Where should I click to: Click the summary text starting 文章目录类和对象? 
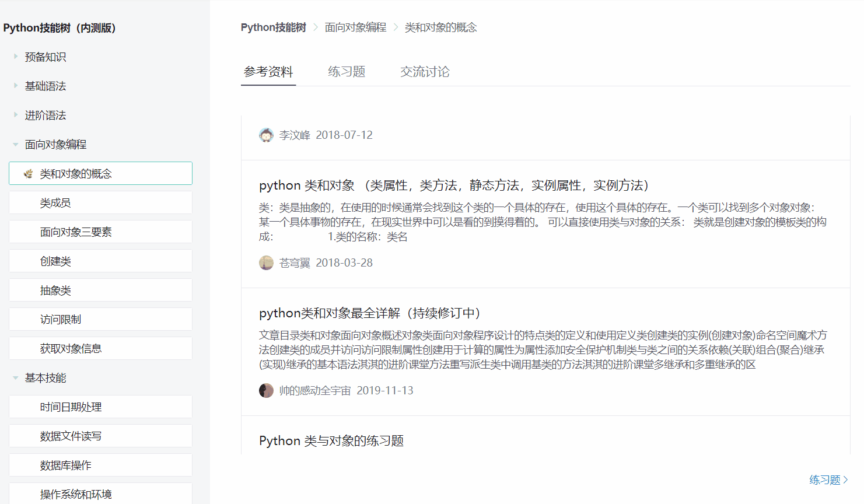pyautogui.click(x=543, y=350)
